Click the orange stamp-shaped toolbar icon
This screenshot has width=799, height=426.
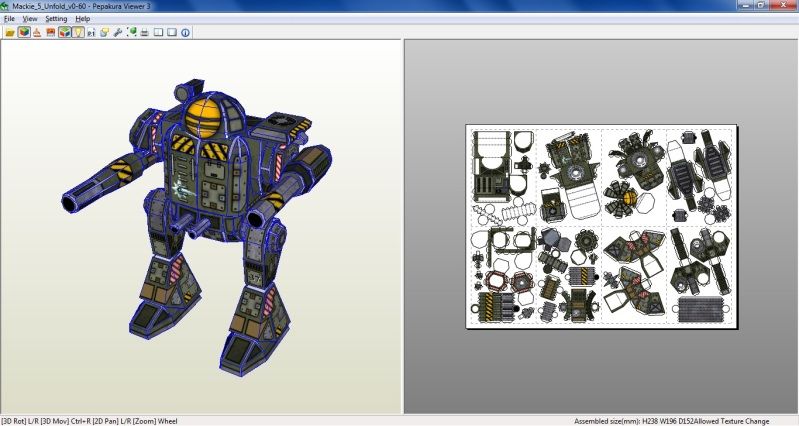[37, 33]
